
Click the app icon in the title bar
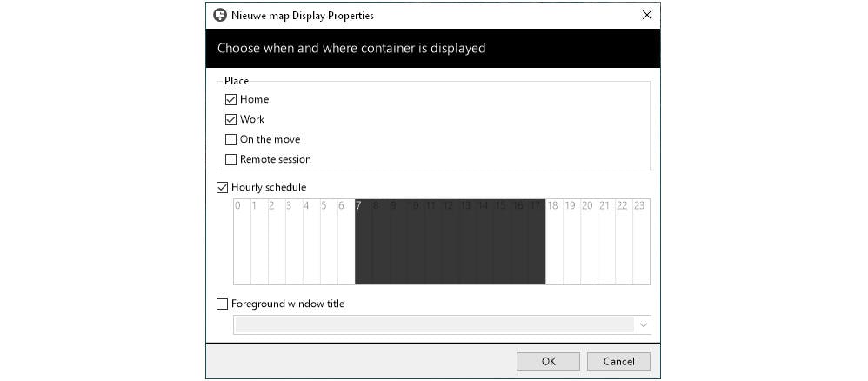220,15
